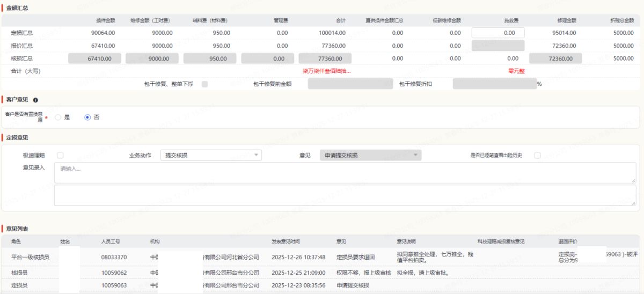Click the 施救费 input in 定损汇总 row
Screen dimensions: 644x294
coord(497,33)
